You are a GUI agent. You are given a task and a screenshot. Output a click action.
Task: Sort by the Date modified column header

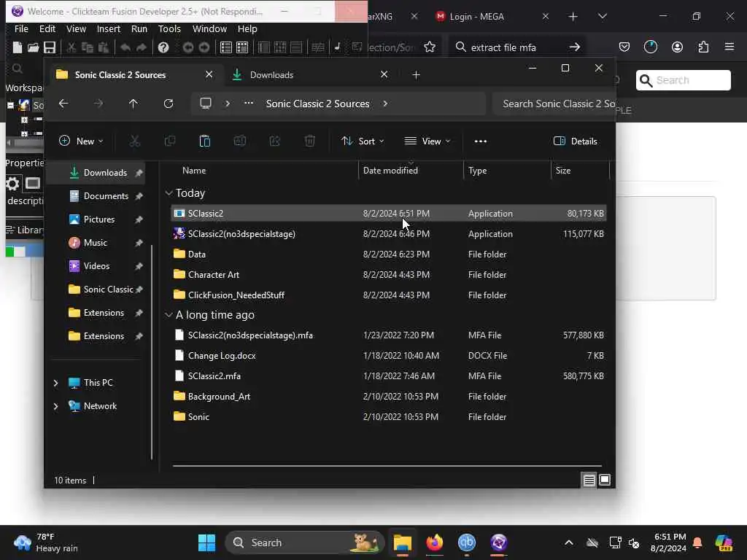pos(411,171)
